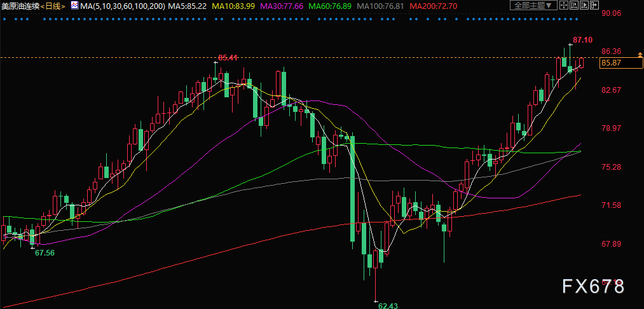Click the 82.67 axis price
644x309 pixels.
(x=611, y=90)
